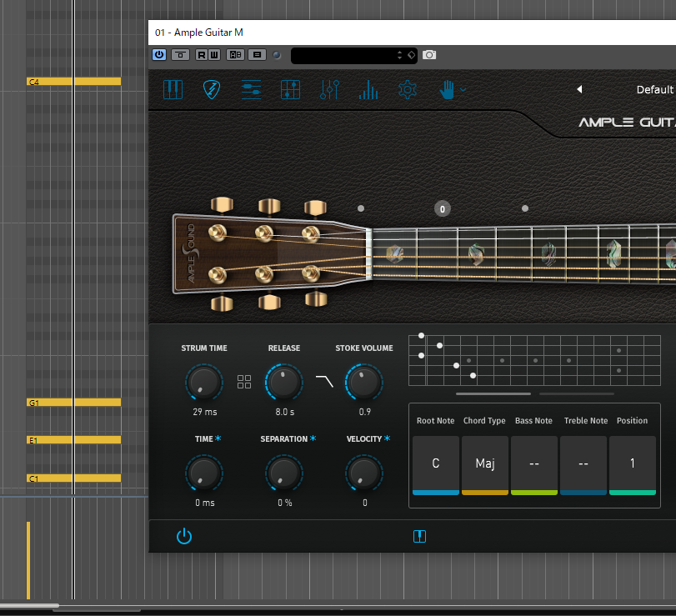Select first chord diagram page indicator
676x616 pixels.
(493, 393)
